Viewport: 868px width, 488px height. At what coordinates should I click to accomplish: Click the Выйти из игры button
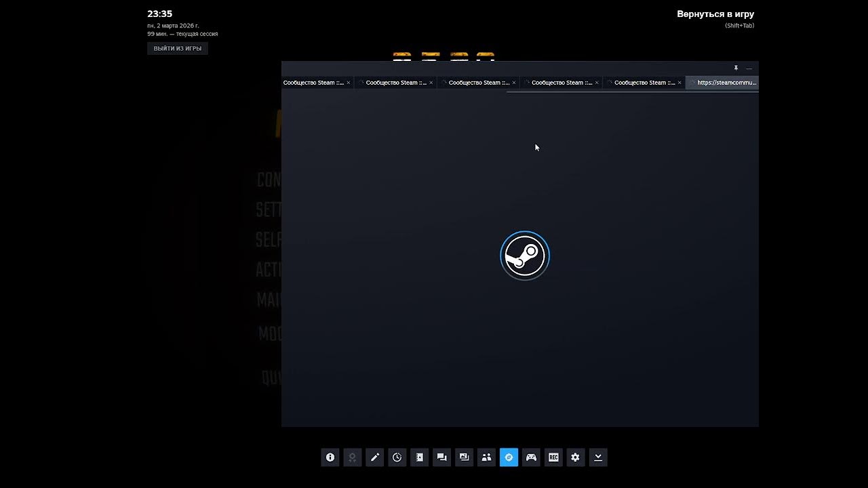[x=178, y=49]
